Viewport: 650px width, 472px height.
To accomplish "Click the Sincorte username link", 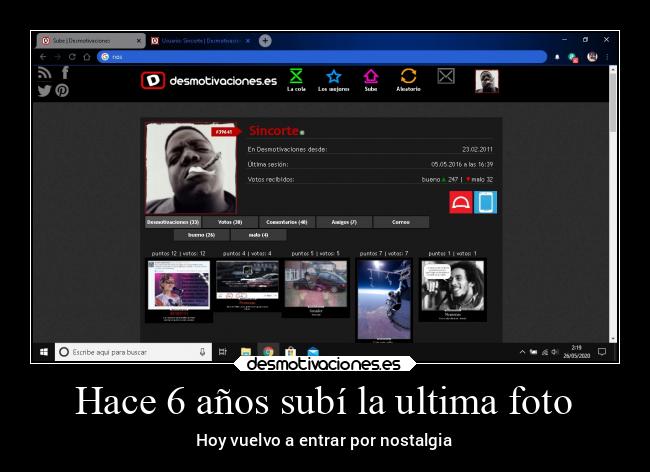I will [274, 131].
